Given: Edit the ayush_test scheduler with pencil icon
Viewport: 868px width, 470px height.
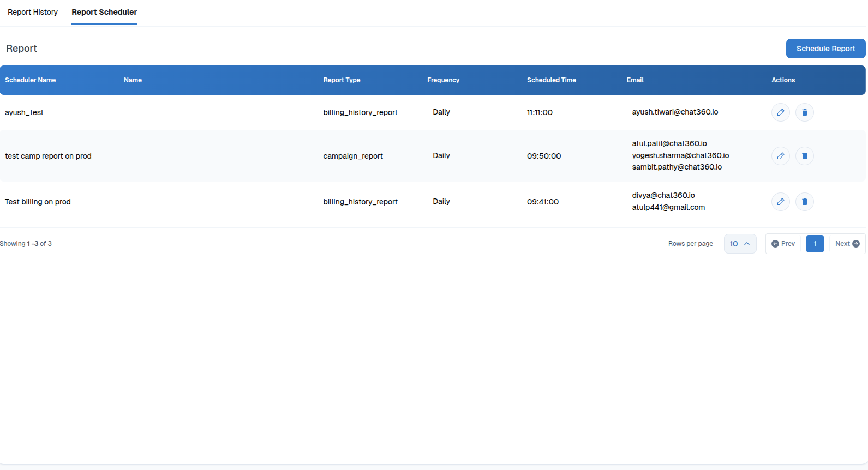Looking at the screenshot, I should coord(780,112).
